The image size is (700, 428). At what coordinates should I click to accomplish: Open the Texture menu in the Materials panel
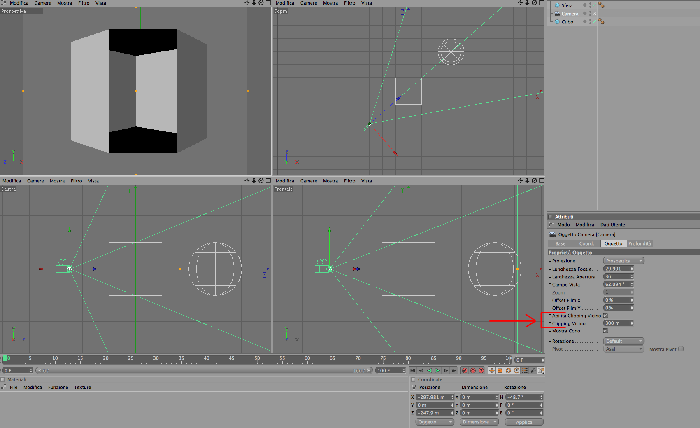(x=83, y=387)
